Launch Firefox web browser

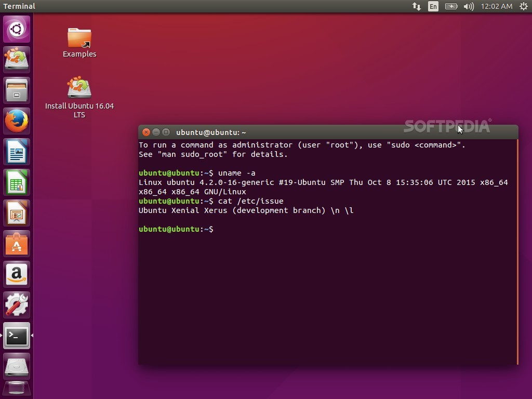coord(17,121)
